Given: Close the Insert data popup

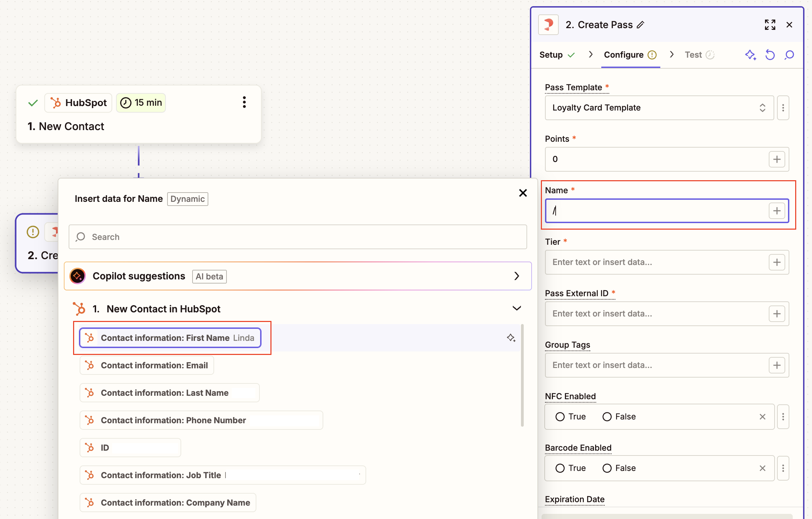Looking at the screenshot, I should pyautogui.click(x=523, y=193).
